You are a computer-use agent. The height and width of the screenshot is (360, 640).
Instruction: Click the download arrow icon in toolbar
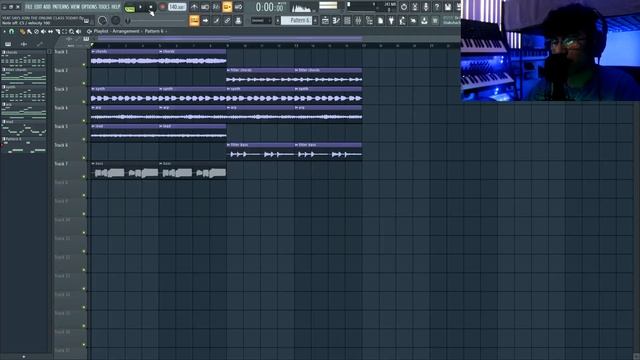coord(424,20)
